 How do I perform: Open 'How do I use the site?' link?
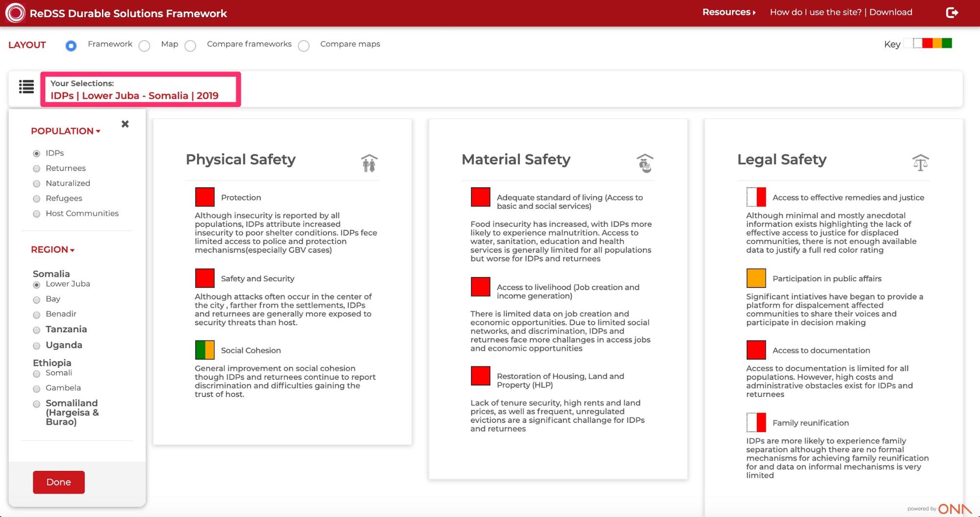(x=816, y=12)
